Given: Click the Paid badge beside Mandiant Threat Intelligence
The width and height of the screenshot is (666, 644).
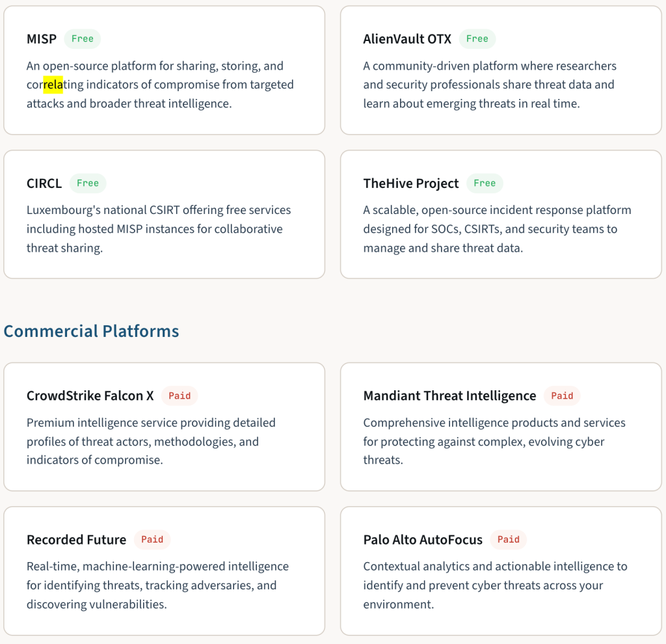Looking at the screenshot, I should pyautogui.click(x=562, y=396).
